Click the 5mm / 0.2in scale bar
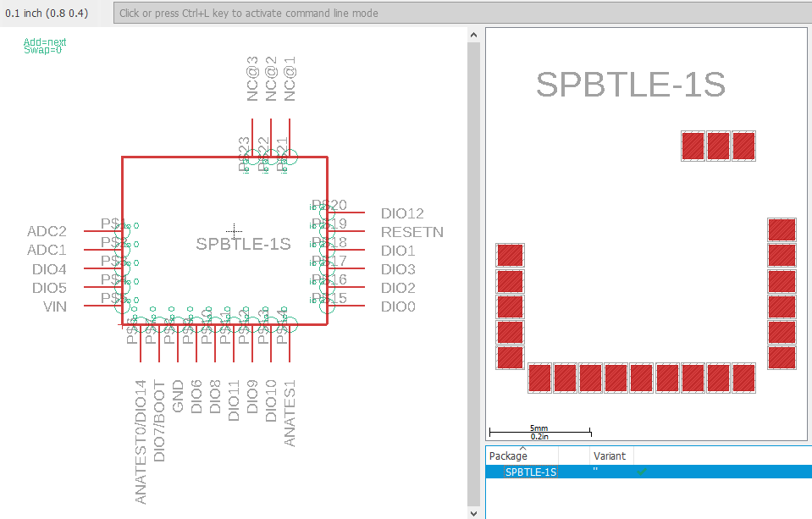 [x=539, y=432]
